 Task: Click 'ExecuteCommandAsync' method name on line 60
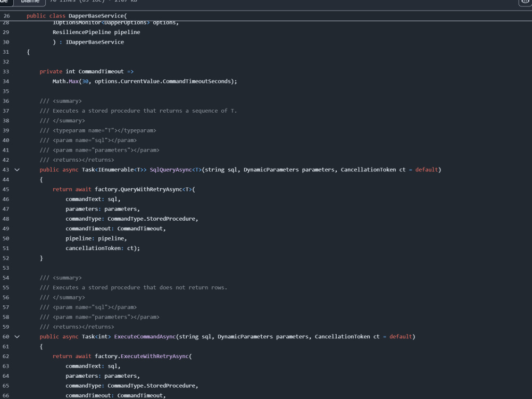click(145, 337)
